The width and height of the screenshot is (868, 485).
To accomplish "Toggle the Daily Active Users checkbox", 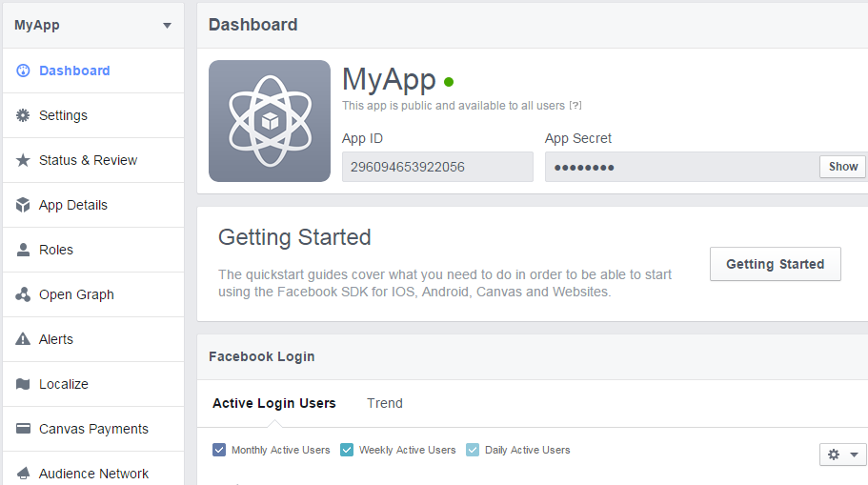I will 473,450.
